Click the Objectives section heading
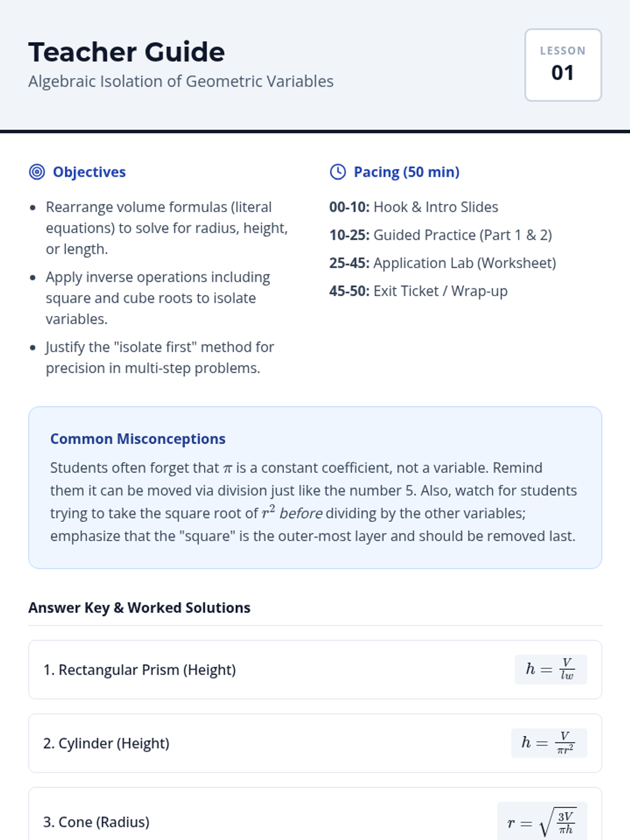The width and height of the screenshot is (630, 840). pos(89,172)
